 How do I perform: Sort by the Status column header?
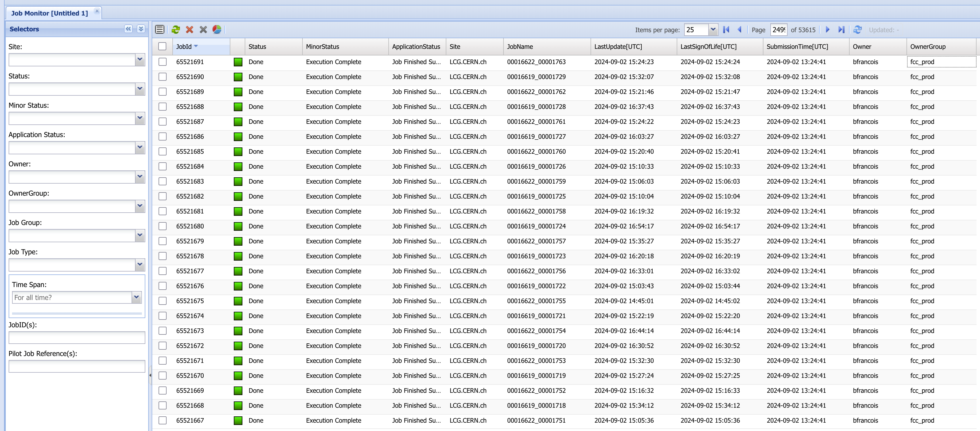tap(273, 47)
